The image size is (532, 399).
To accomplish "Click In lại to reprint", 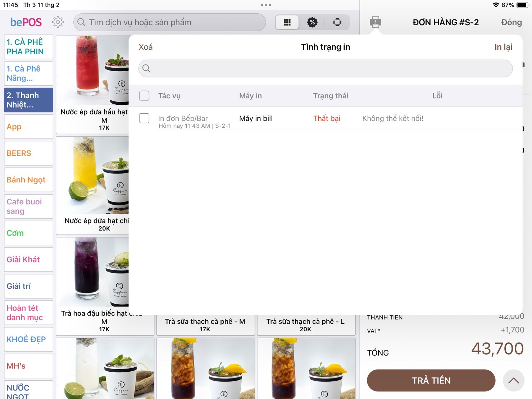I will click(503, 47).
